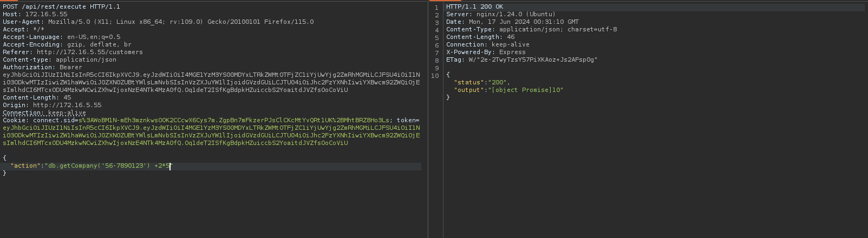
Task: Click the Date response header line
Action: [x=512, y=22]
